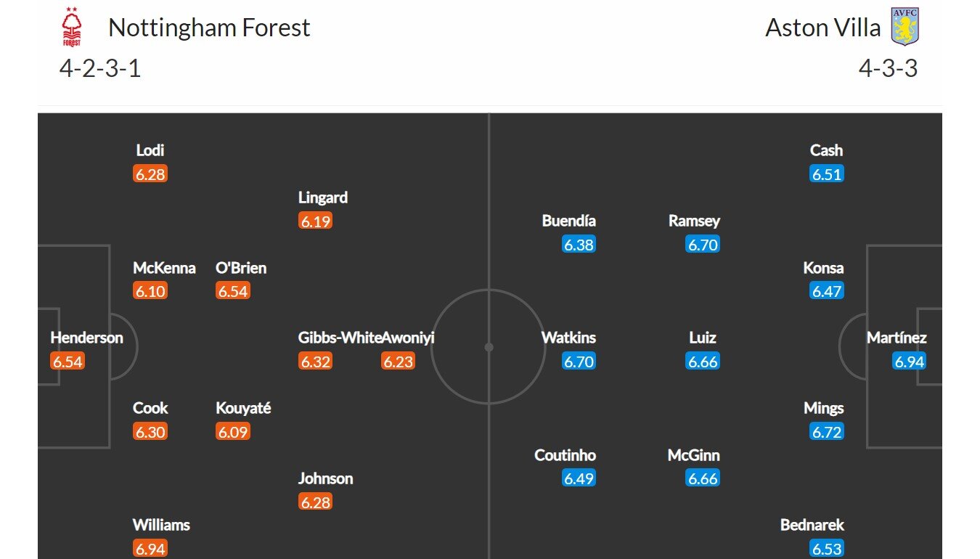Click Mings' 6.72 rating badge
Screen dimensions: 980x559
(x=827, y=432)
